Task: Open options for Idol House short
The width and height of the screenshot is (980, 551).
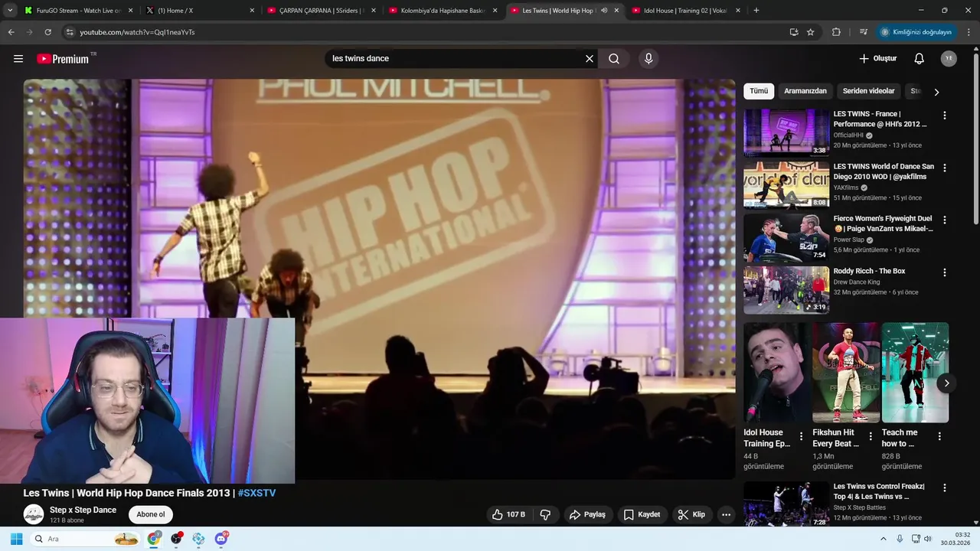Action: (x=801, y=436)
